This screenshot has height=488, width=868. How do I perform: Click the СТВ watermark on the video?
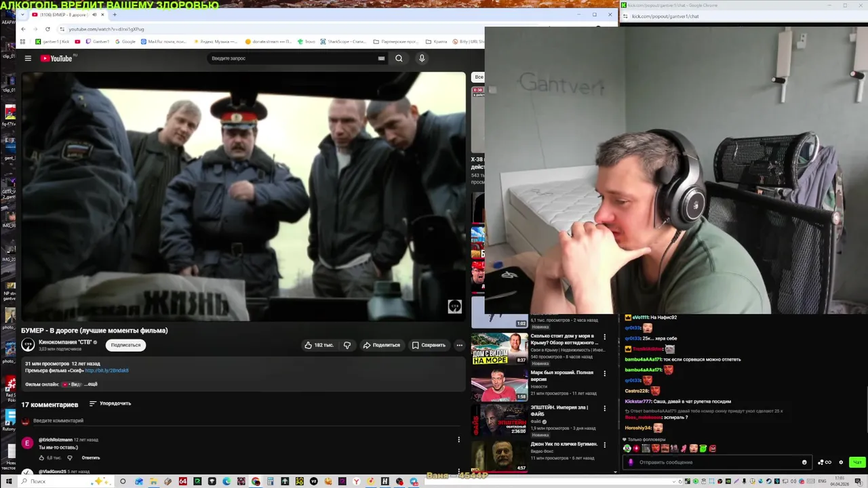(454, 306)
